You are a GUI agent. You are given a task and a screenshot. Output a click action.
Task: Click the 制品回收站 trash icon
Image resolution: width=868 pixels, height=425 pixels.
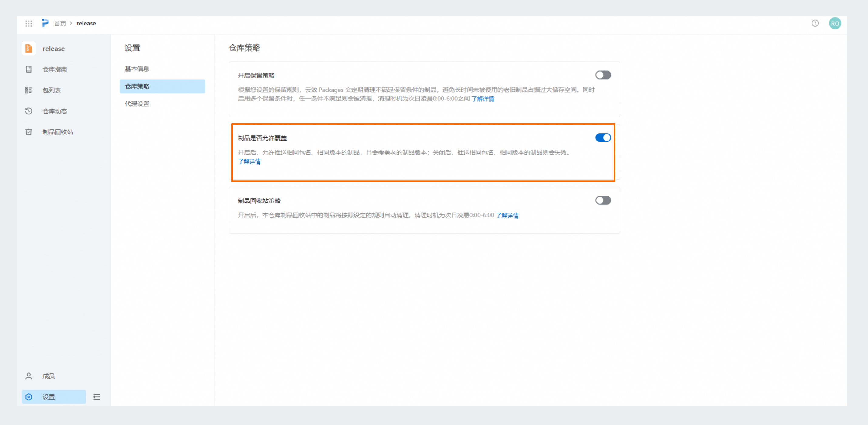(x=29, y=132)
